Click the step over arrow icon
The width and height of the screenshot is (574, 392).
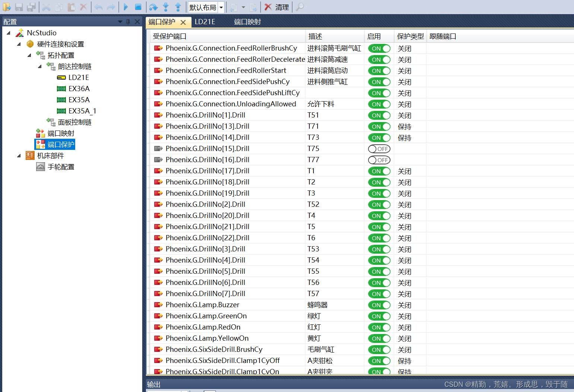pyautogui.click(x=153, y=7)
